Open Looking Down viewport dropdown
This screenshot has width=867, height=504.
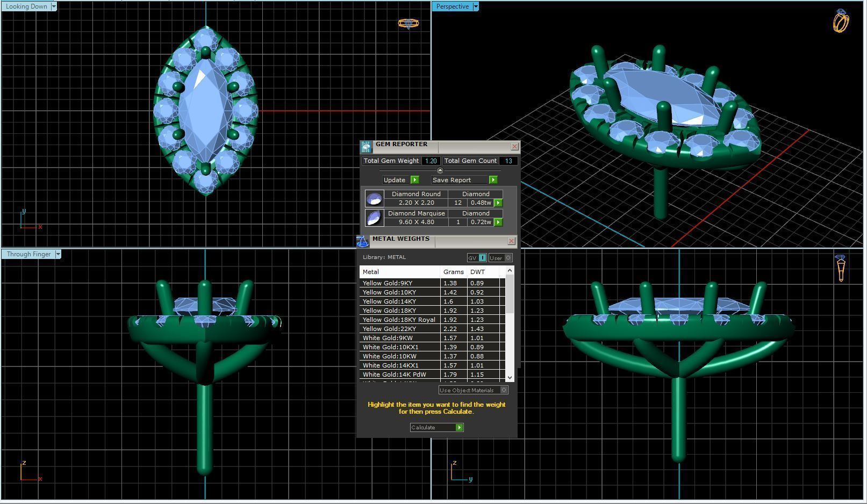click(x=54, y=6)
